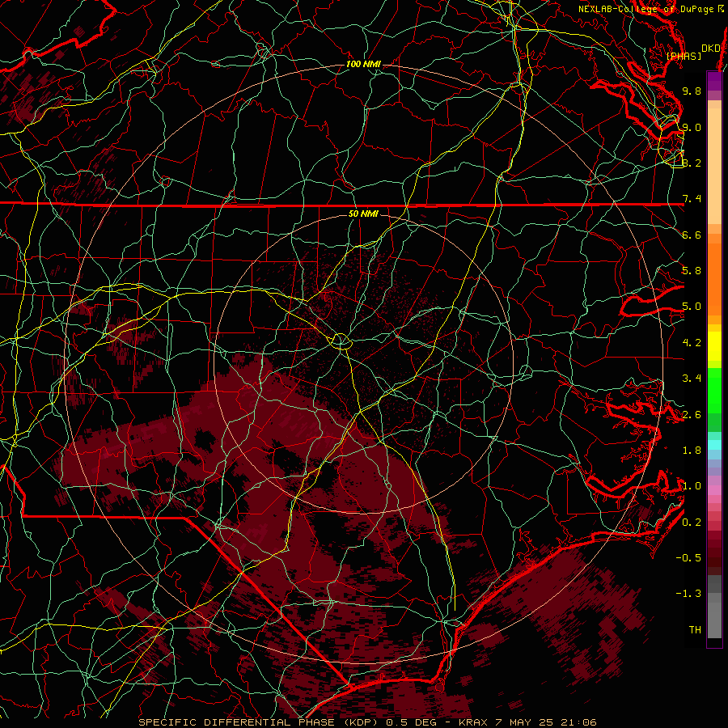Select the 9.0 value on the color scale
The width and height of the screenshot is (728, 728).
[692, 127]
